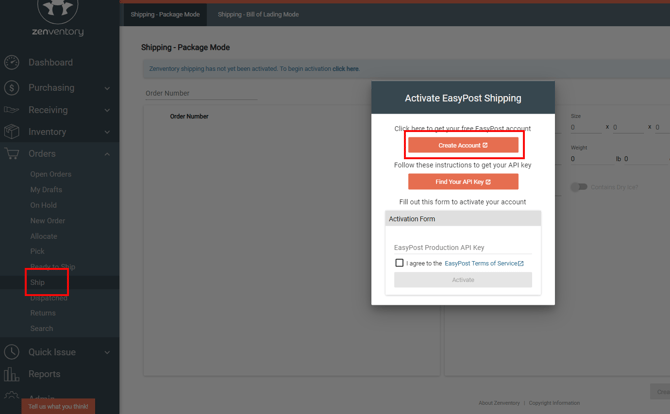
Task: Toggle the switch in the package panel
Action: (x=578, y=187)
